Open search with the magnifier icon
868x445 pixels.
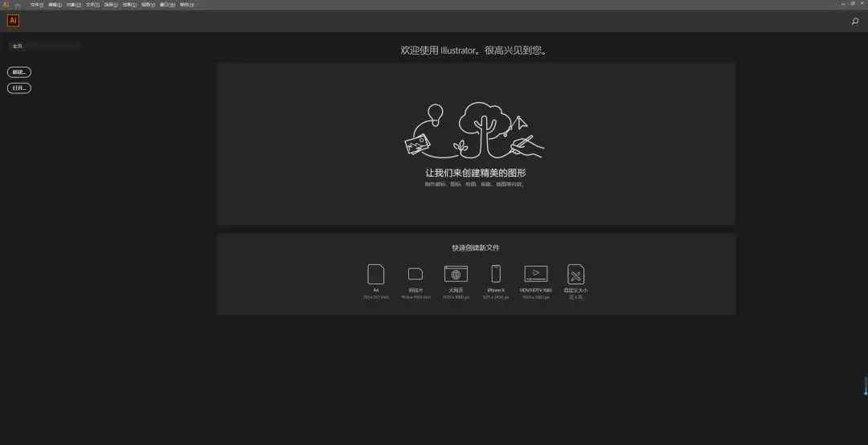854,21
